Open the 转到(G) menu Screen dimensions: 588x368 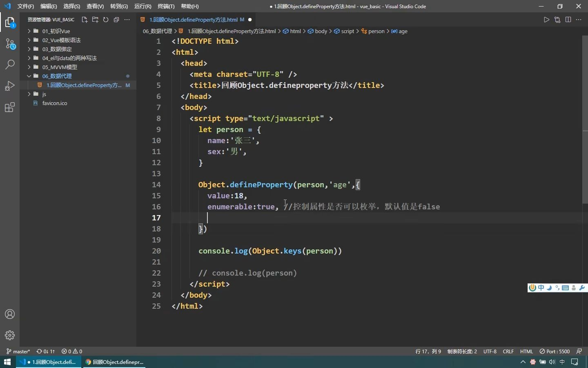point(119,6)
